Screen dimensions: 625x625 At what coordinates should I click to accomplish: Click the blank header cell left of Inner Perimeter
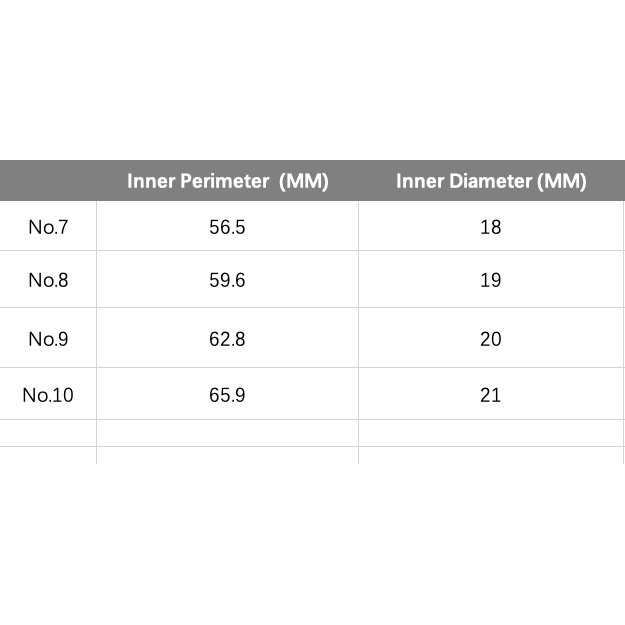point(48,181)
